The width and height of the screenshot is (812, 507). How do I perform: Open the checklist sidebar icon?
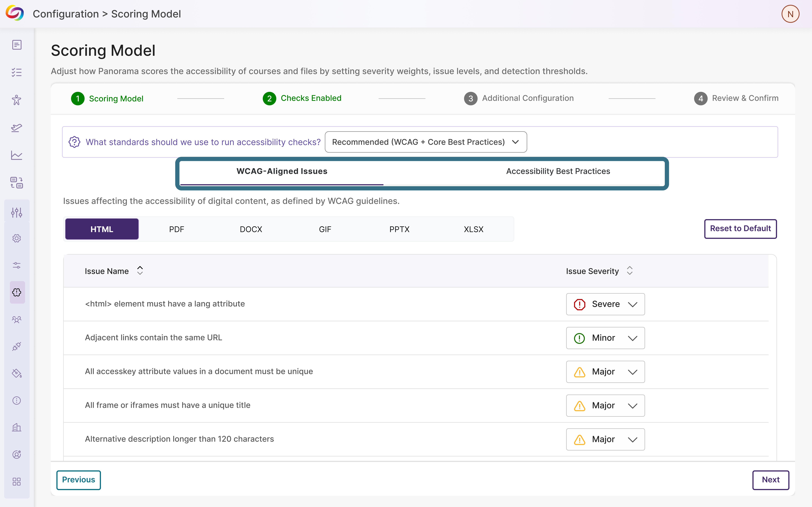(17, 72)
